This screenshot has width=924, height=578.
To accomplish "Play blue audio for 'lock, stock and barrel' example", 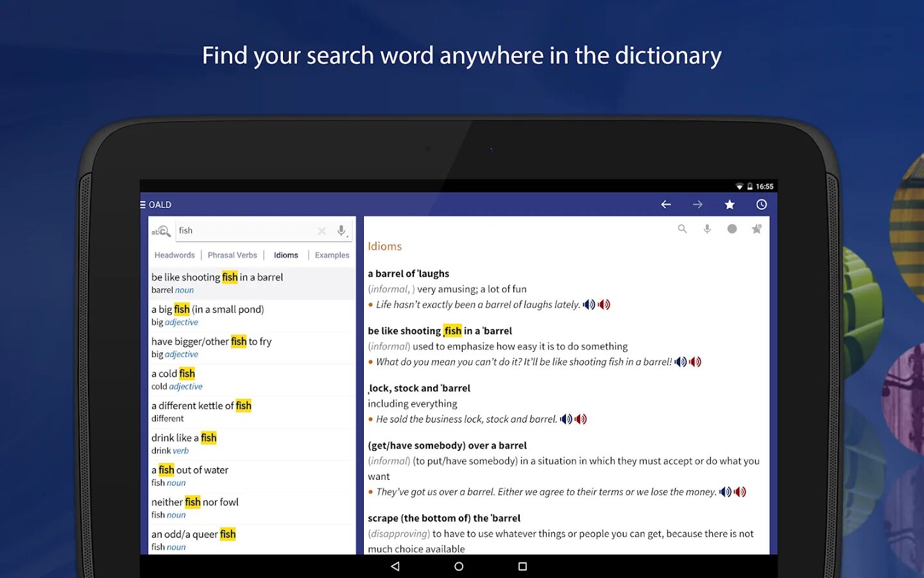I will point(566,419).
